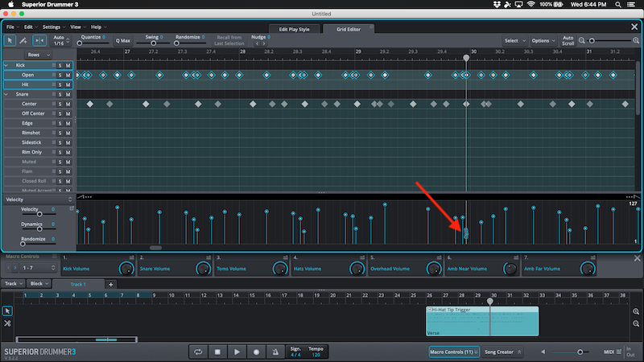
Task: Open the Apple menu
Action: [11, 5]
